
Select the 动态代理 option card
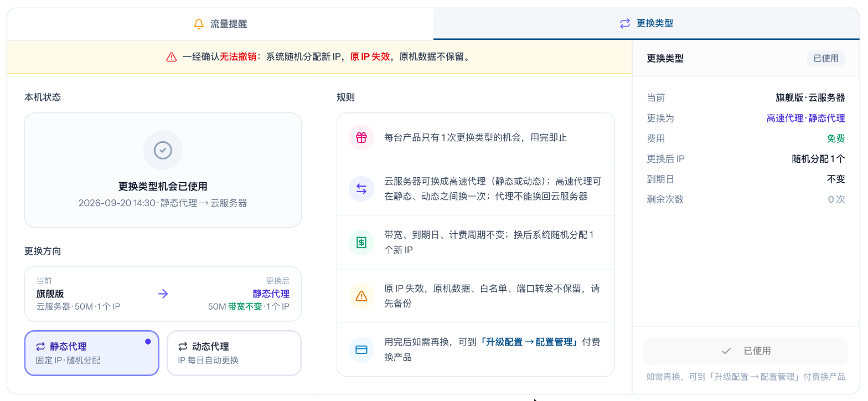click(x=234, y=353)
